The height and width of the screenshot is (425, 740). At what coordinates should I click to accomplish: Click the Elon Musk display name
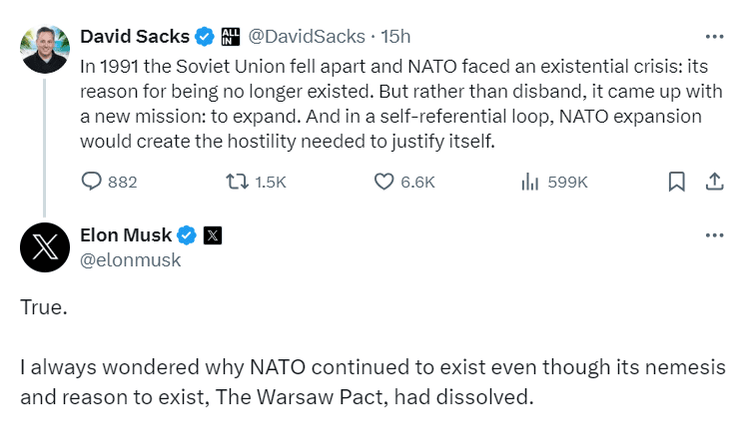click(x=125, y=236)
